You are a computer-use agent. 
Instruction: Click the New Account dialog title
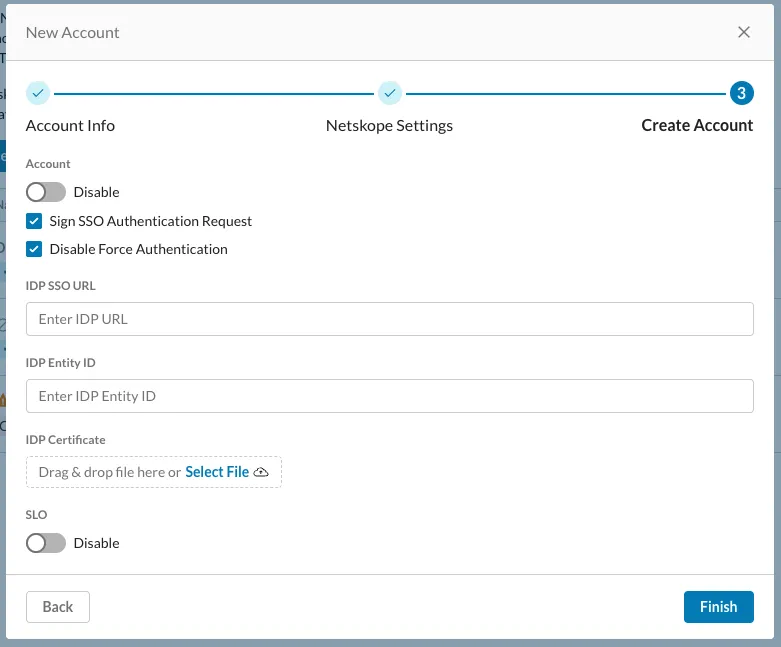tap(72, 32)
